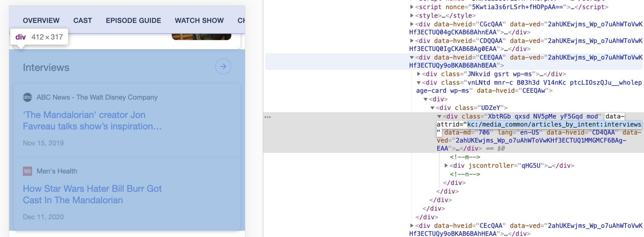Expand the div with data-hveid CDQQAA
Screen dimensions: 644x237
coord(412,41)
